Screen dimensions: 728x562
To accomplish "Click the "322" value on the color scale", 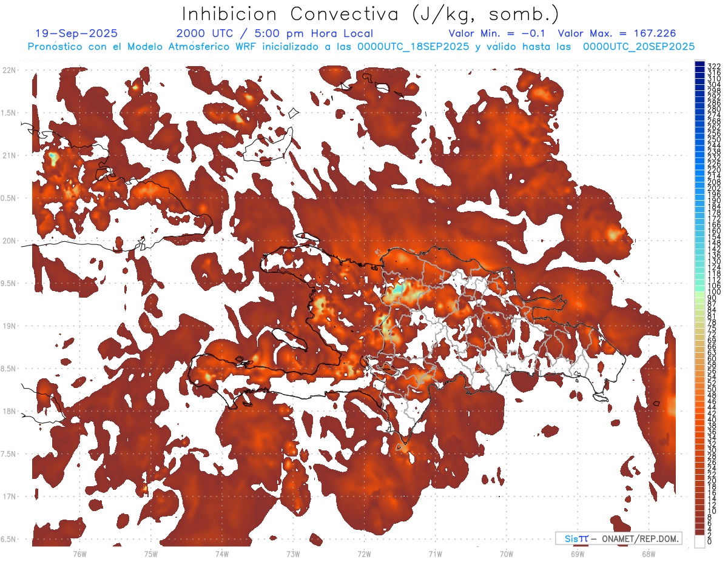I will 714,65.
